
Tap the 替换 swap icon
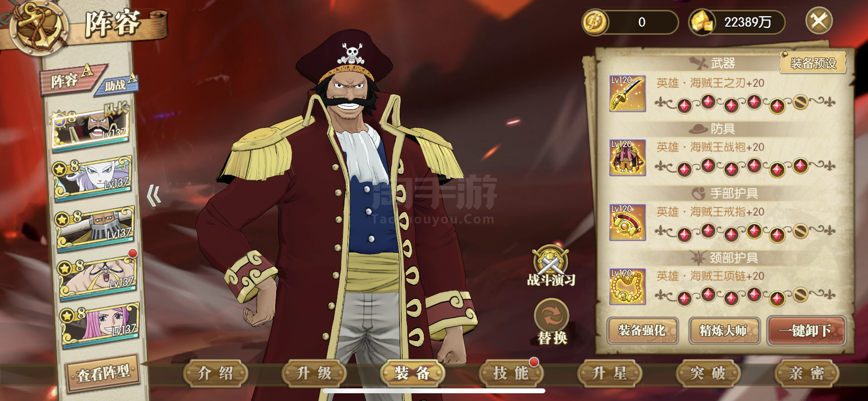(x=551, y=316)
